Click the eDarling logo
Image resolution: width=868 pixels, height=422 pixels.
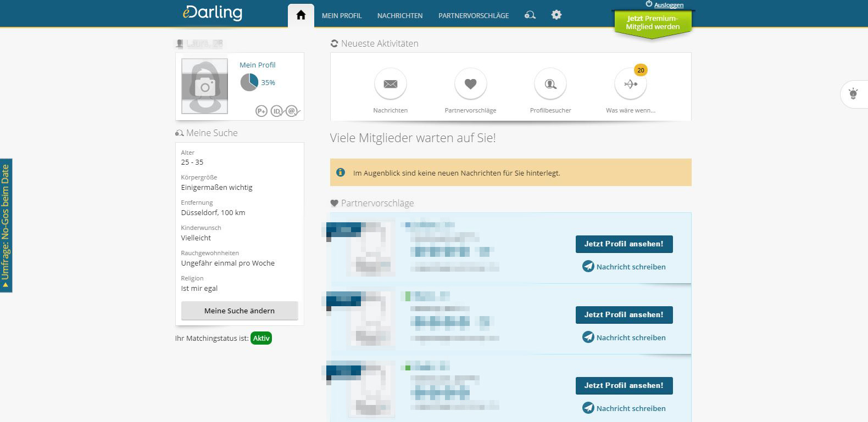pyautogui.click(x=213, y=13)
